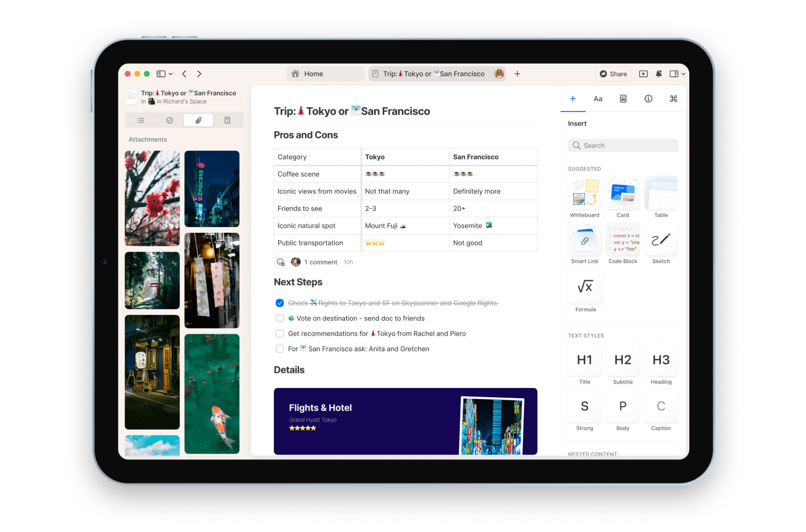Select the Definitely more table cell
Screen dimensions: 806x532
click(x=493, y=191)
